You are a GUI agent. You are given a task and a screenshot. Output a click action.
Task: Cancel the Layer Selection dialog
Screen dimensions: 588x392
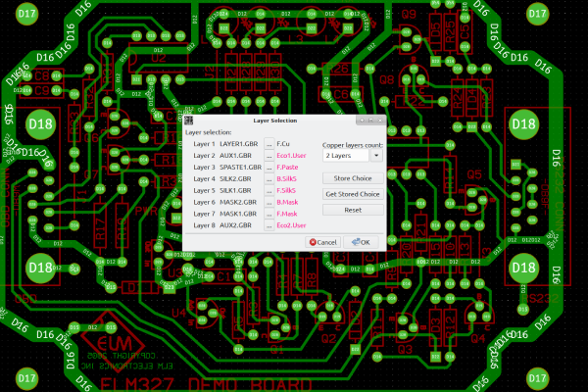[x=322, y=242]
